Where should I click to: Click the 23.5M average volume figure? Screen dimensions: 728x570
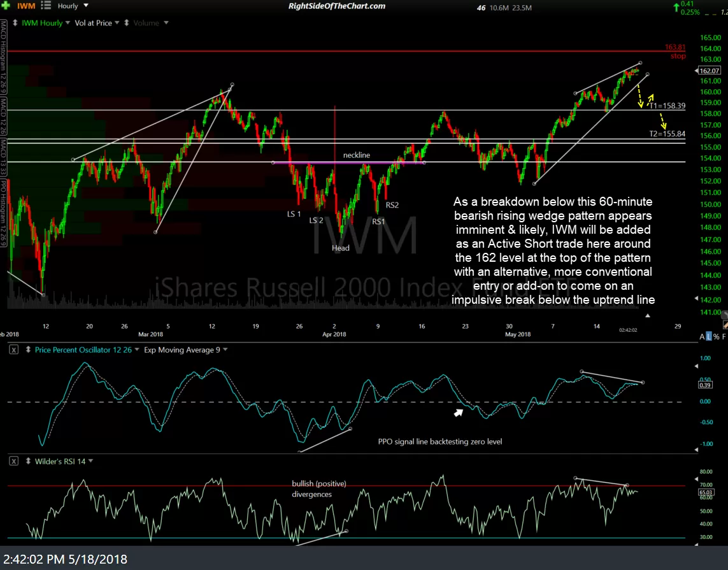coord(522,8)
